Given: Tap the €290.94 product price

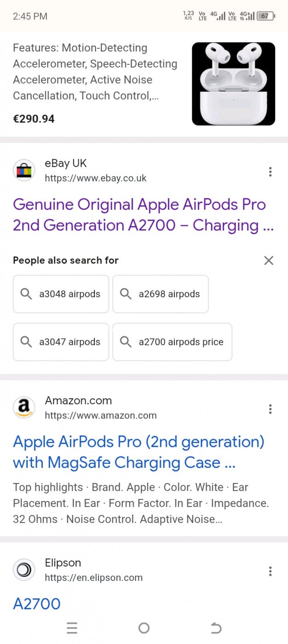Looking at the screenshot, I should pyautogui.click(x=34, y=119).
